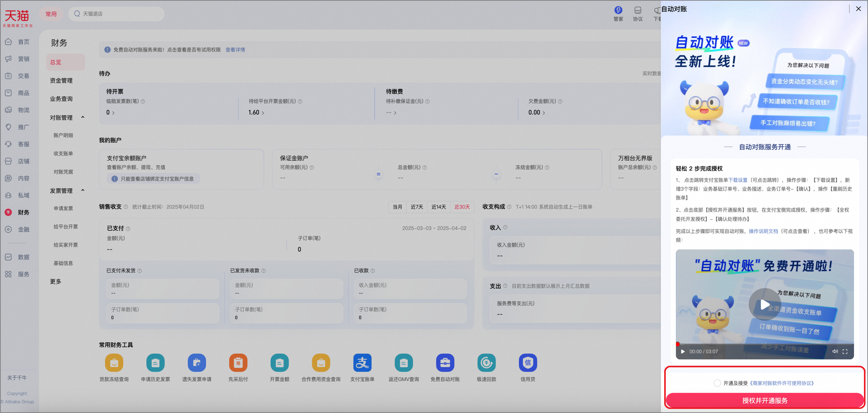Open 交易 in the sidebar
The image size is (868, 413).
17,76
